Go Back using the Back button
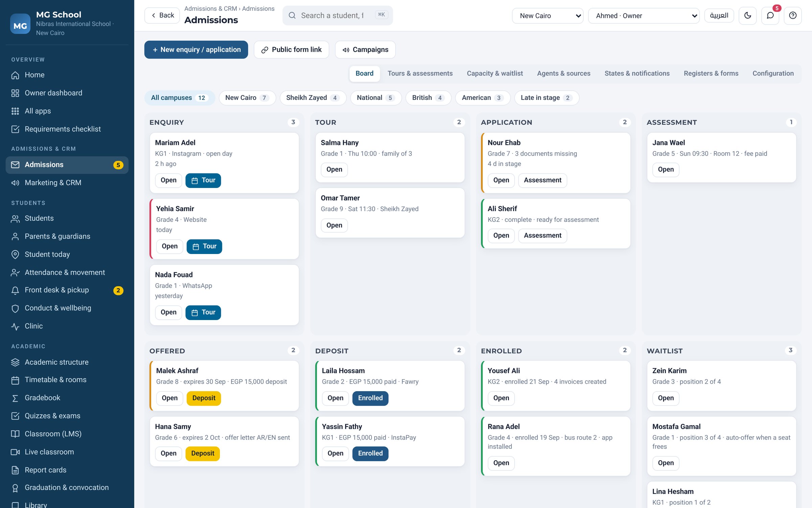Viewport: 812px width, 508px height. [x=162, y=16]
